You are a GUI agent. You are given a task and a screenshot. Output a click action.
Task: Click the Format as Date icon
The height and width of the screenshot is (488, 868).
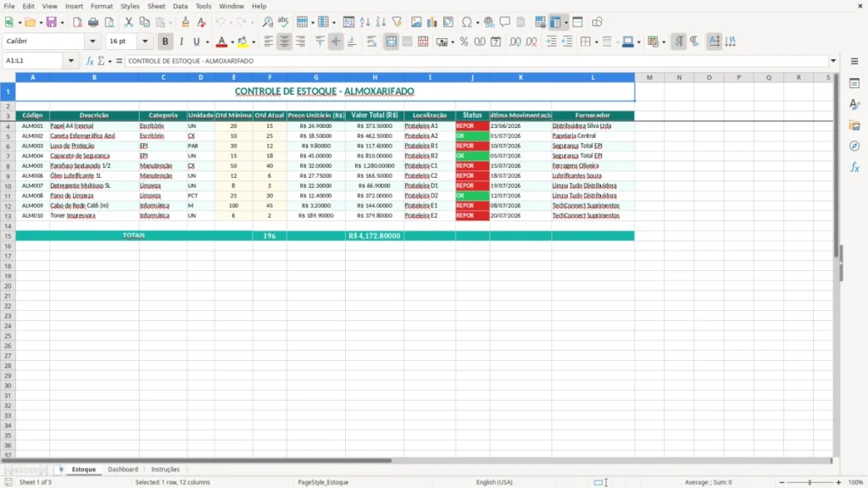pos(496,42)
